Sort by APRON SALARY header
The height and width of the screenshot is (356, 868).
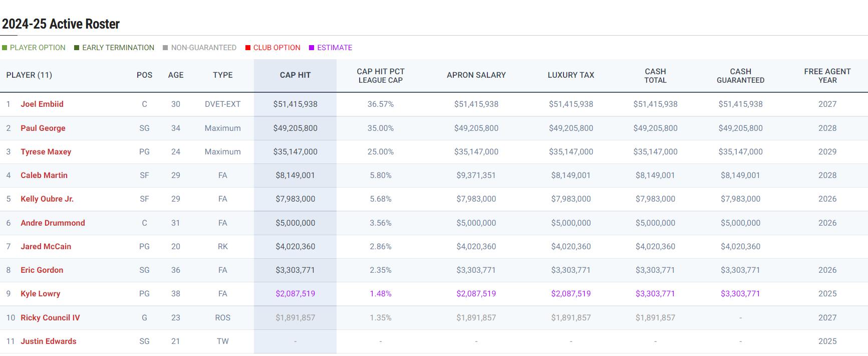(x=476, y=75)
